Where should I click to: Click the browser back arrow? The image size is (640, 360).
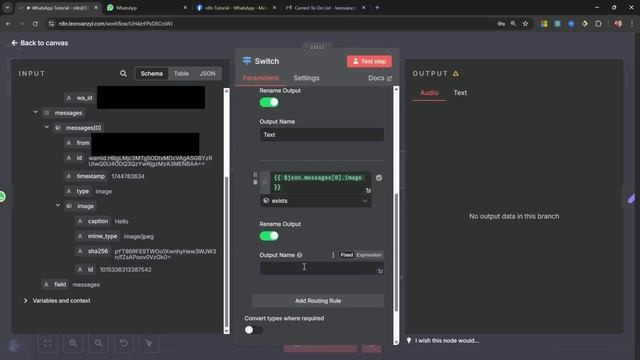coord(8,24)
